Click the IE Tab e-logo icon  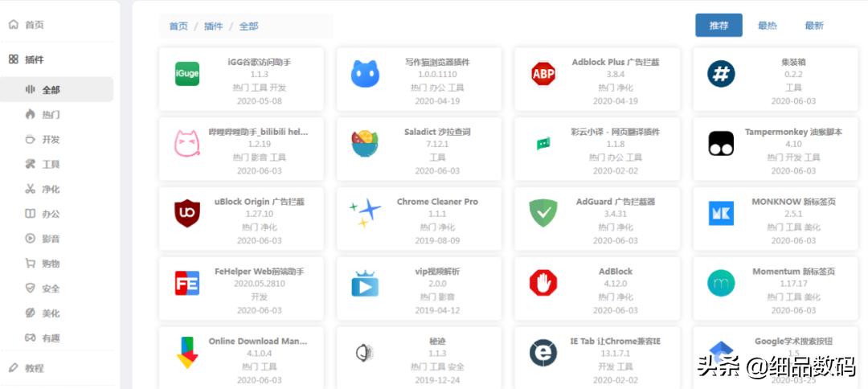pos(543,353)
